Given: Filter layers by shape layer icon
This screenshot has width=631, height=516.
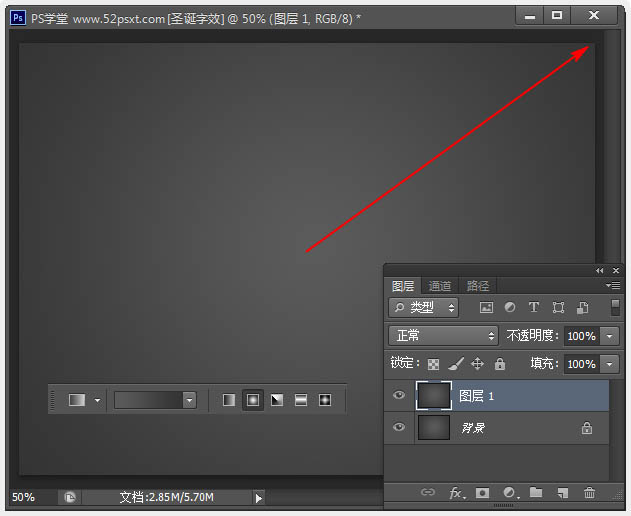Looking at the screenshot, I should (558, 308).
